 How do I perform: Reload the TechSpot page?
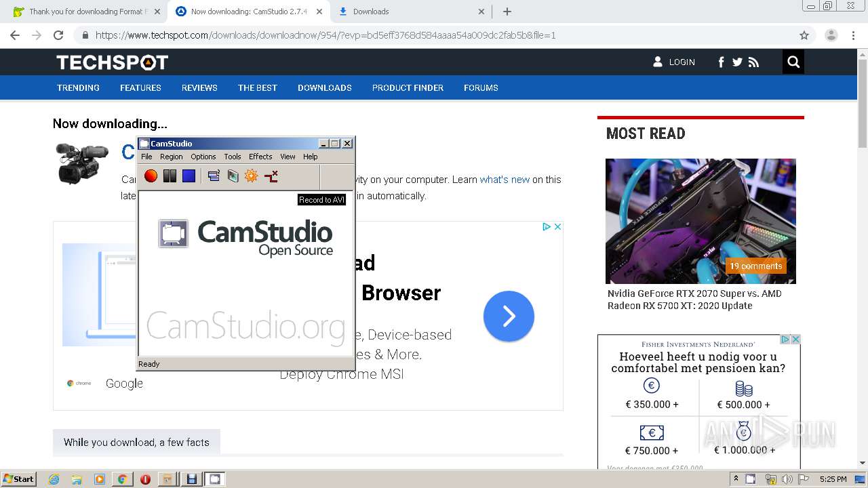tap(58, 35)
